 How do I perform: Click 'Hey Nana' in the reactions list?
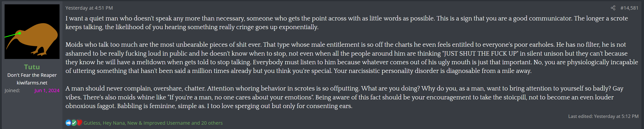(x=114, y=123)
